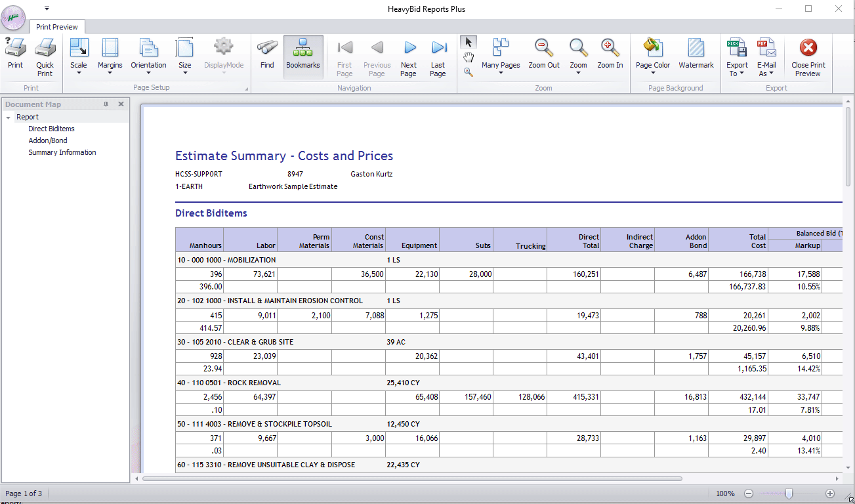Viewport: 855px width, 504px height.
Task: Open Summary Information bookmark
Action: [62, 152]
